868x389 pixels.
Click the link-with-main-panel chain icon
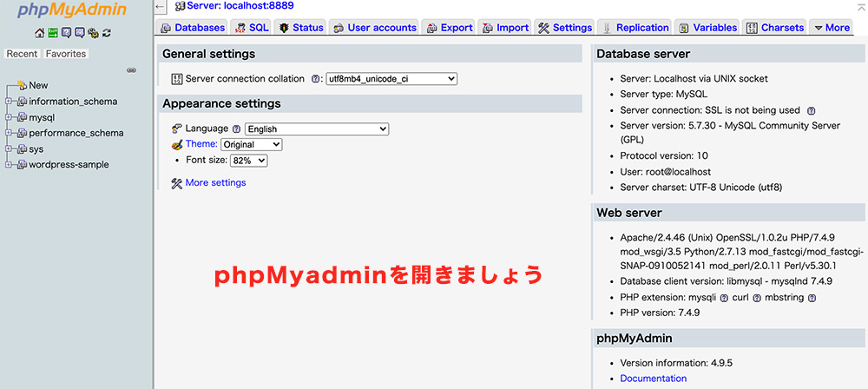point(131,70)
